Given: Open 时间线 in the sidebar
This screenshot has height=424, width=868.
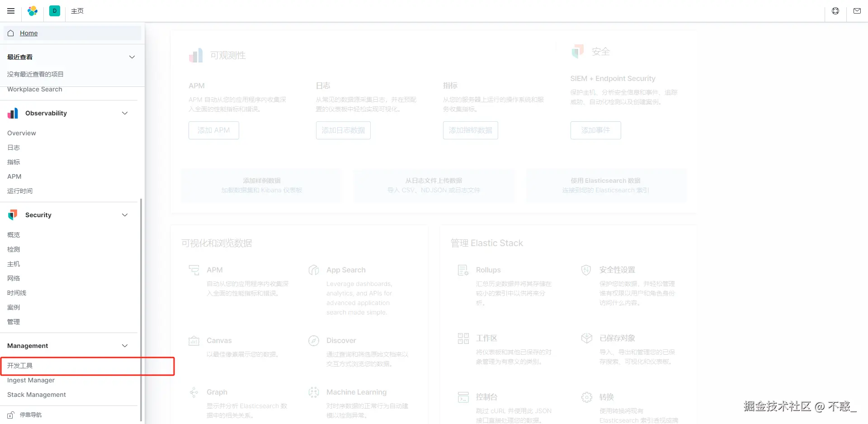Looking at the screenshot, I should coord(17,293).
